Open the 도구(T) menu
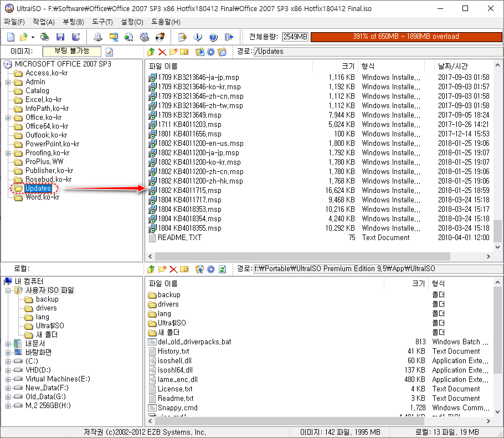 (102, 22)
